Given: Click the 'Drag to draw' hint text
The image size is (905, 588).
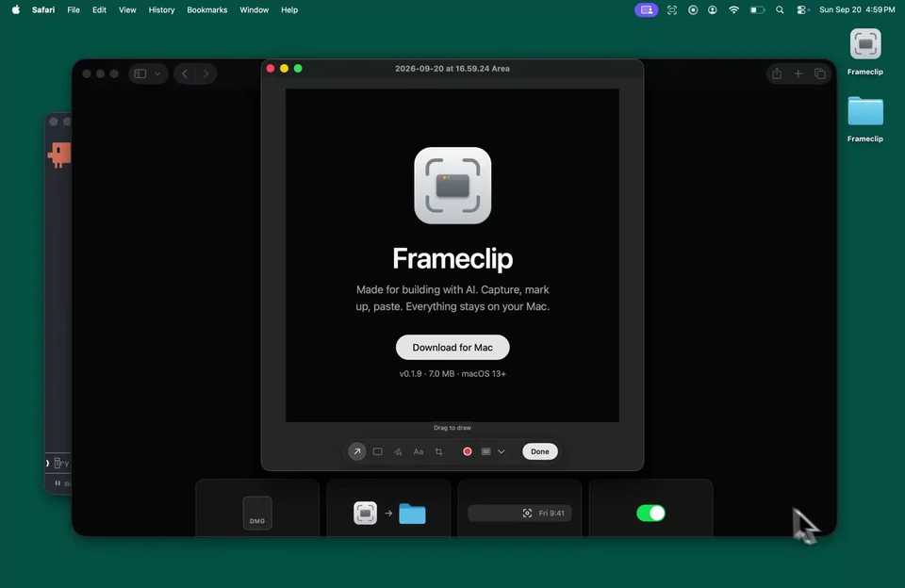Looking at the screenshot, I should coord(452,428).
